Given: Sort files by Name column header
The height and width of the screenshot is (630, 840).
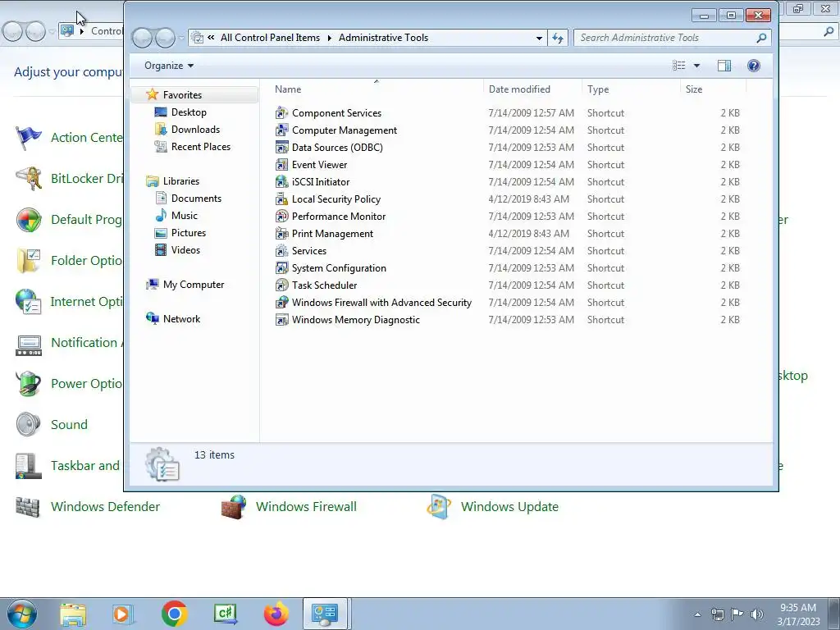Looking at the screenshot, I should coord(288,89).
